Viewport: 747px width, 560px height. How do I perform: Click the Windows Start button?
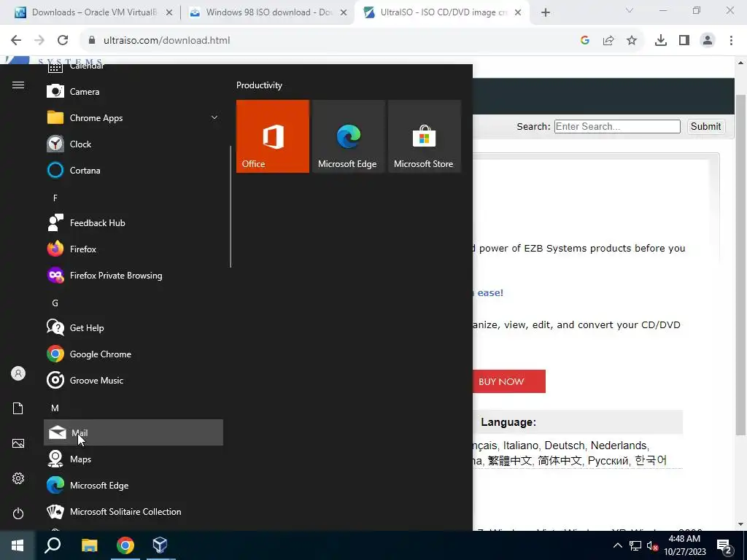coord(18,545)
